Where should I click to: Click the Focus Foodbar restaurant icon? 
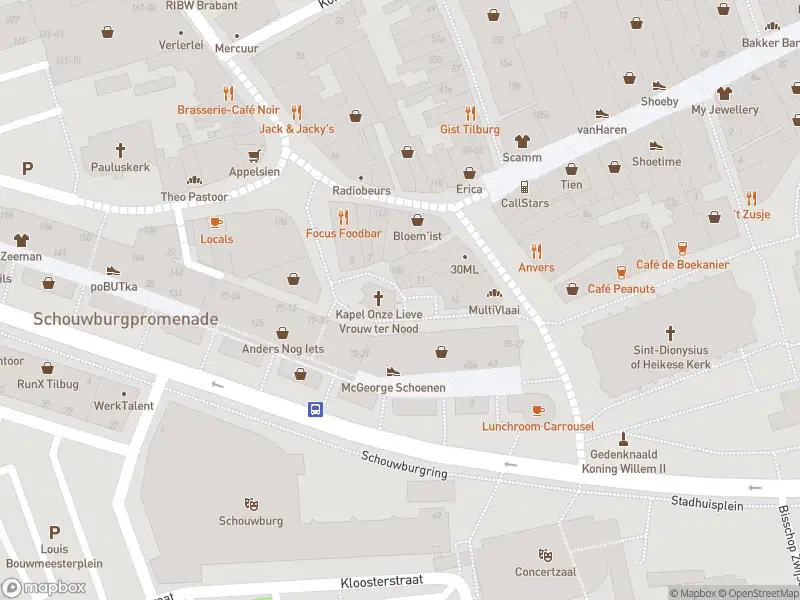coord(343,217)
